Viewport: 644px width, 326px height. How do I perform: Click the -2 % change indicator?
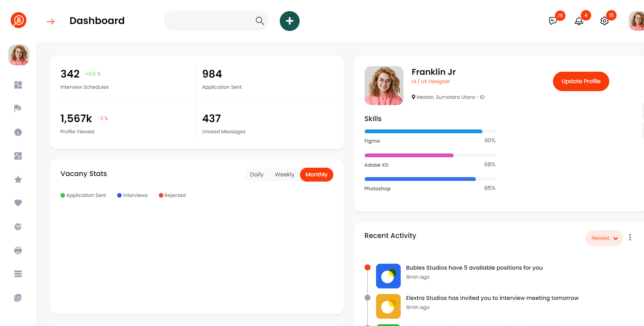103,118
